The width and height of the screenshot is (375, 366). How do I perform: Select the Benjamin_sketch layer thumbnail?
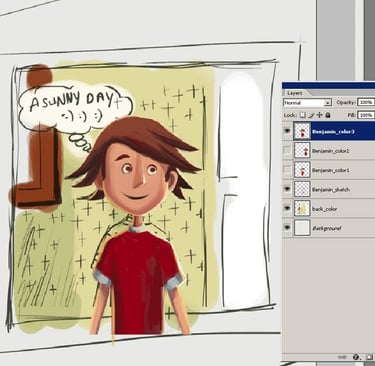302,189
